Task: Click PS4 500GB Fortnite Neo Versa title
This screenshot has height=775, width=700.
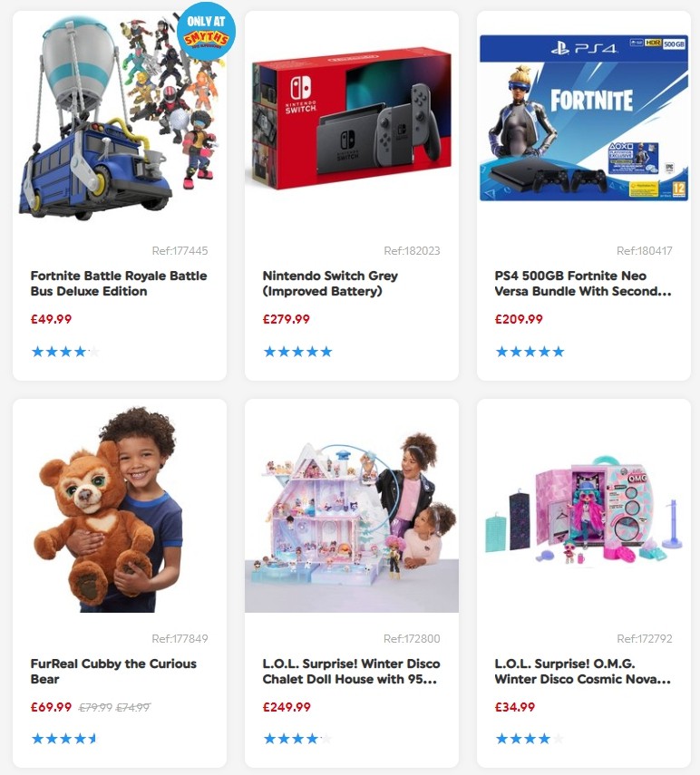Action: (x=583, y=283)
